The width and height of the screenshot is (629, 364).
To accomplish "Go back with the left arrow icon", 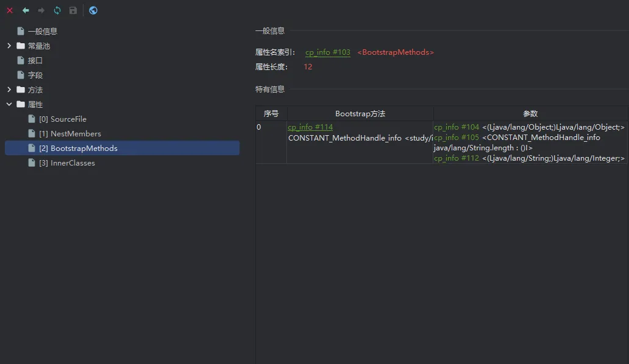I will pos(26,10).
